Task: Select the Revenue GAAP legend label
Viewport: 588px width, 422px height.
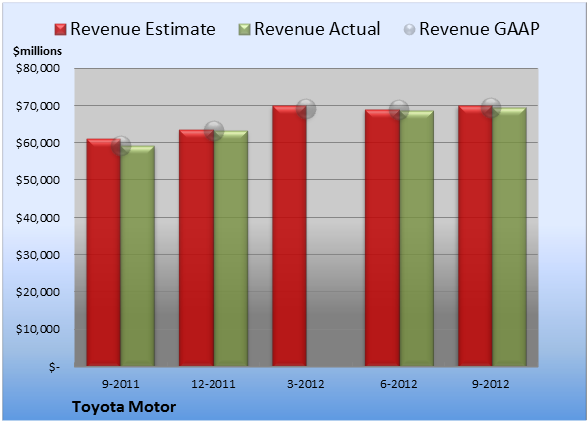Action: [x=479, y=29]
